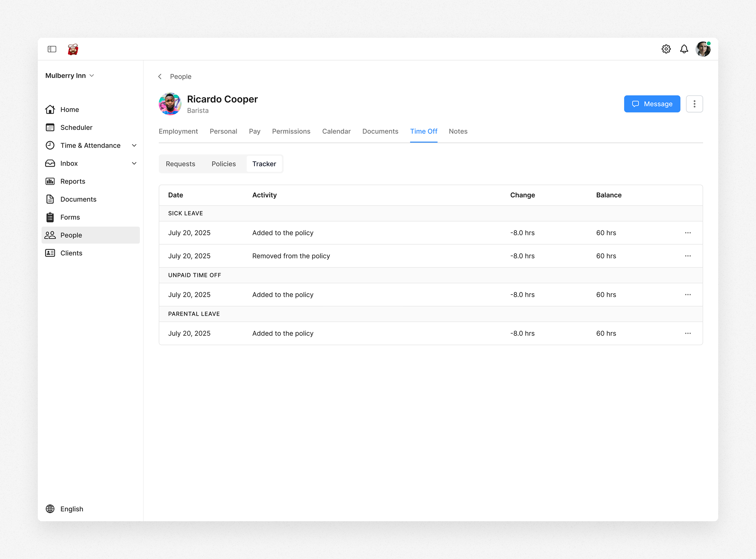Screen dimensions: 756x559
Task: Select the Time Off tab
Action: [424, 131]
